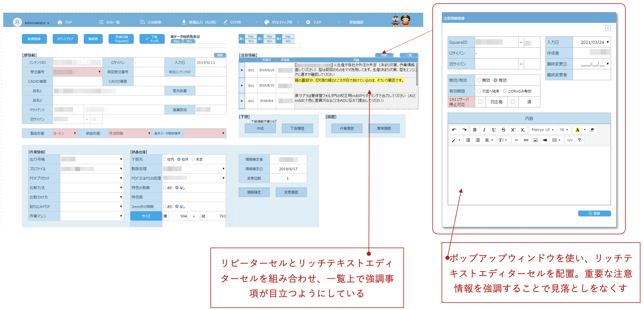Click the help question mark icon
This screenshot has width=644, height=310.
[x=579, y=140]
